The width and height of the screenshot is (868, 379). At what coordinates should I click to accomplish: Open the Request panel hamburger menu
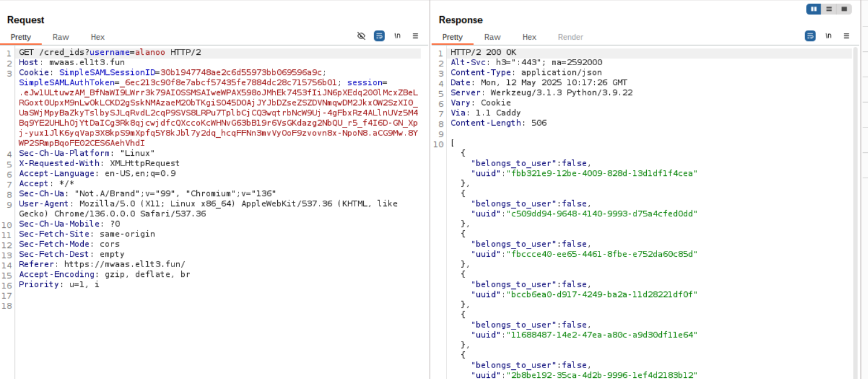[x=415, y=36]
